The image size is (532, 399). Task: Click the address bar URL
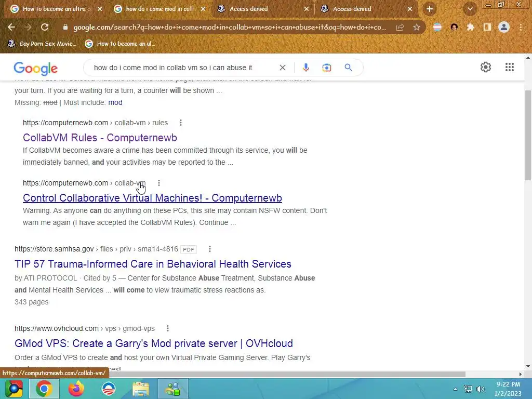pyautogui.click(x=230, y=27)
